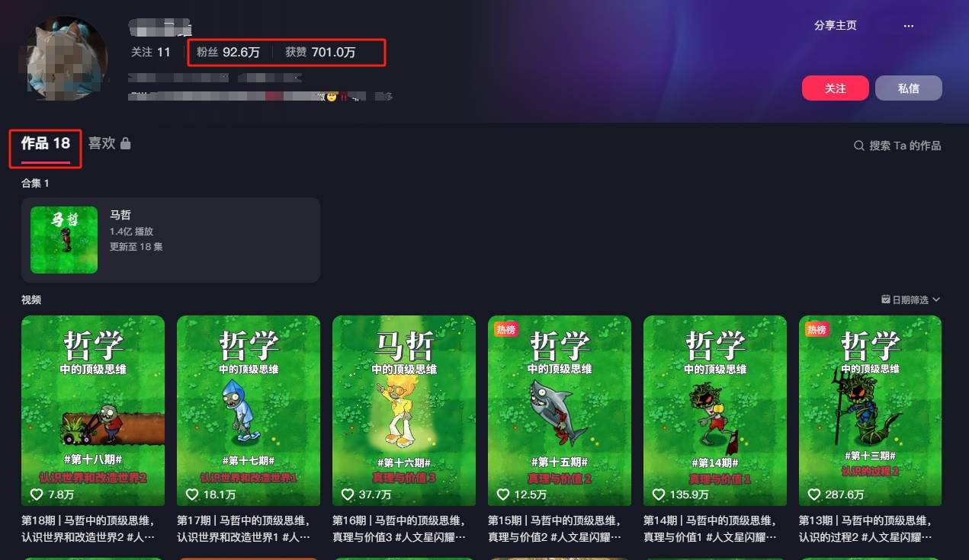The image size is (969, 560).
Task: Click the 分享主页 share link
Action: 836,25
